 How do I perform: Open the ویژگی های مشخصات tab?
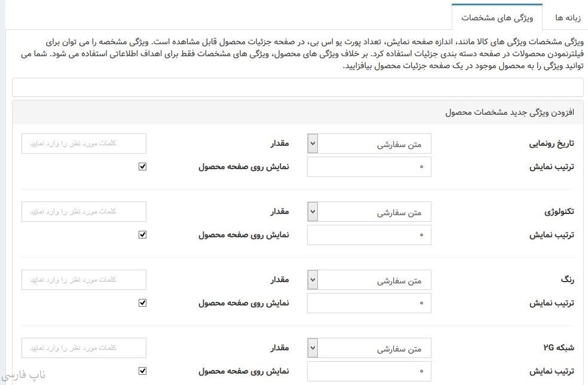point(497,17)
